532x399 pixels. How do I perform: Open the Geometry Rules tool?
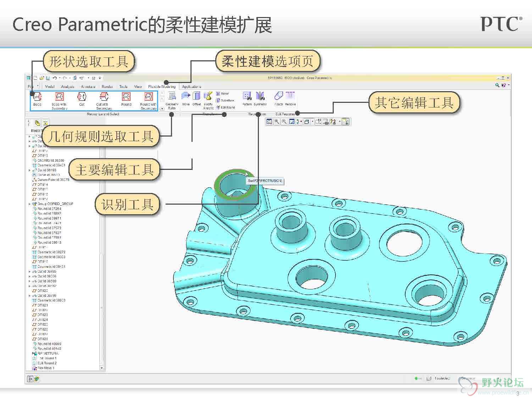[x=172, y=100]
